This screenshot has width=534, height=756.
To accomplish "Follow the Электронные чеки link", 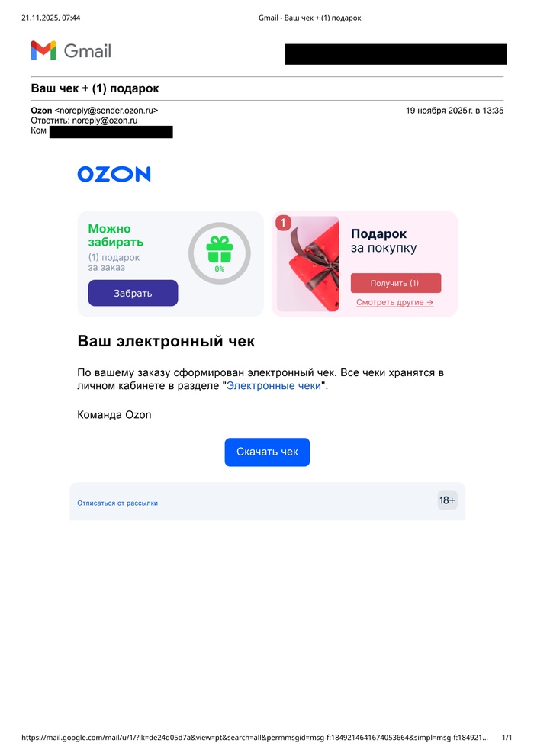I will pyautogui.click(x=273, y=386).
